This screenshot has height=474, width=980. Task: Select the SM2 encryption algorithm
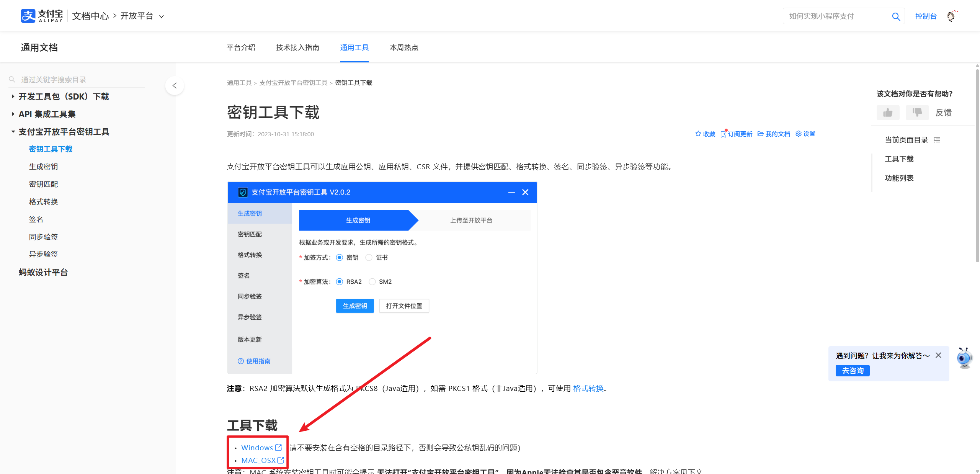(372, 281)
